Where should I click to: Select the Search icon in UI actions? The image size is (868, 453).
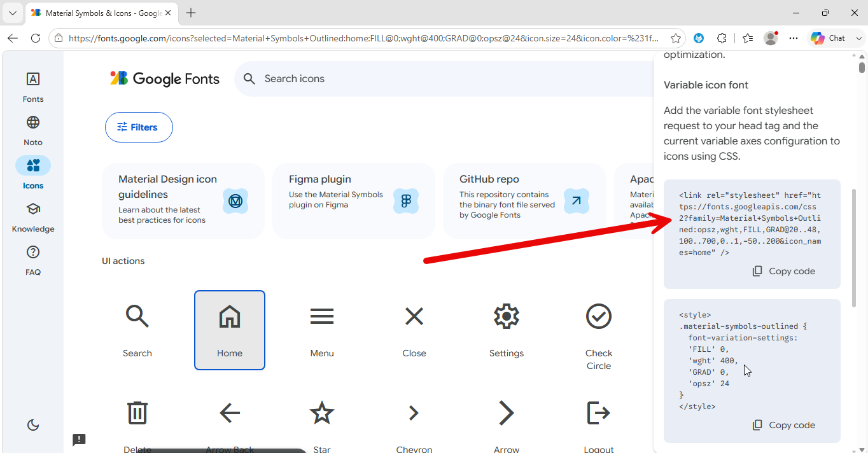(x=137, y=330)
